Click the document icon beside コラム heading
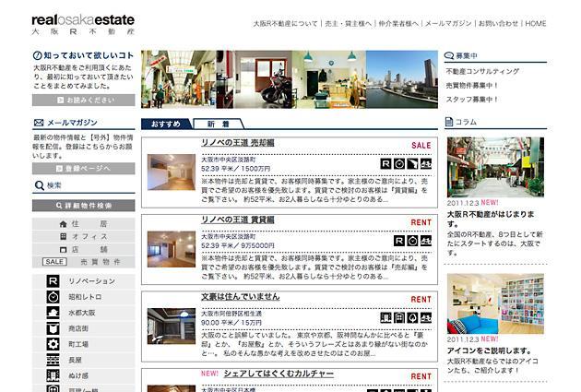 coord(449,122)
